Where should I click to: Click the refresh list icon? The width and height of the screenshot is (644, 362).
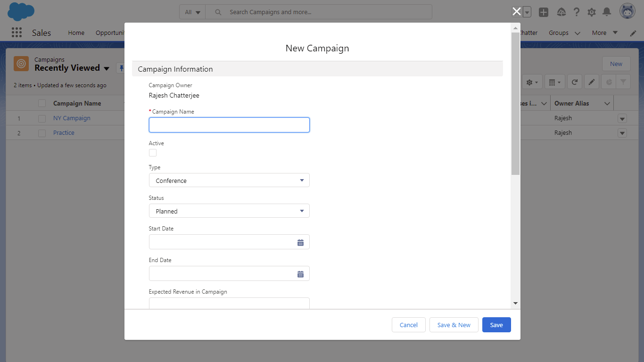574,82
